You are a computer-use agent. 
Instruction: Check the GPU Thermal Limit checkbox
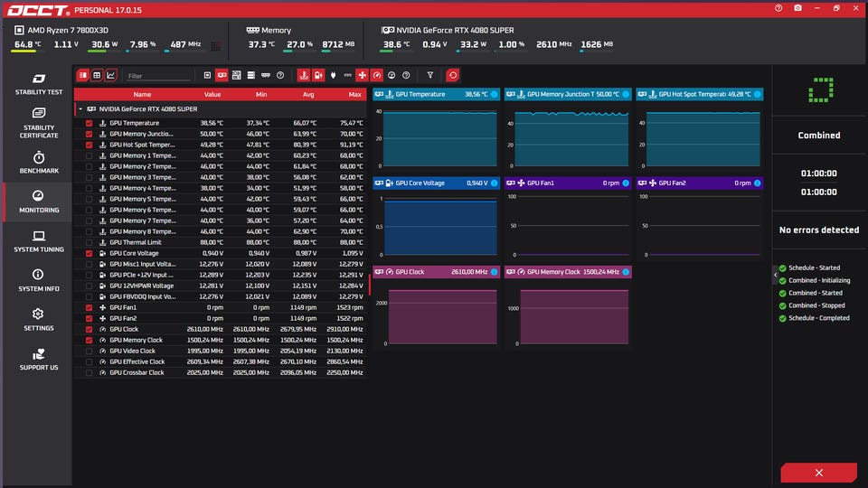coord(89,242)
